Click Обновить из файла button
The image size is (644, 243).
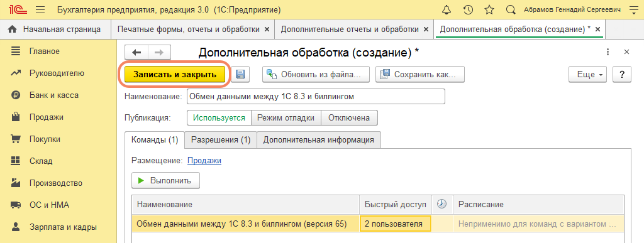point(316,75)
